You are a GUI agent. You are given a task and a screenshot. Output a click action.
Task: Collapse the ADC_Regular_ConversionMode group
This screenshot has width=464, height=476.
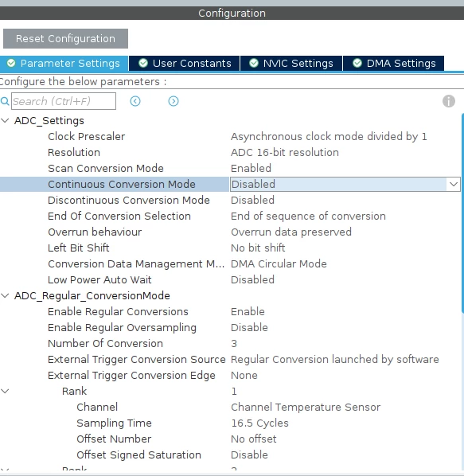pyautogui.click(x=5, y=295)
